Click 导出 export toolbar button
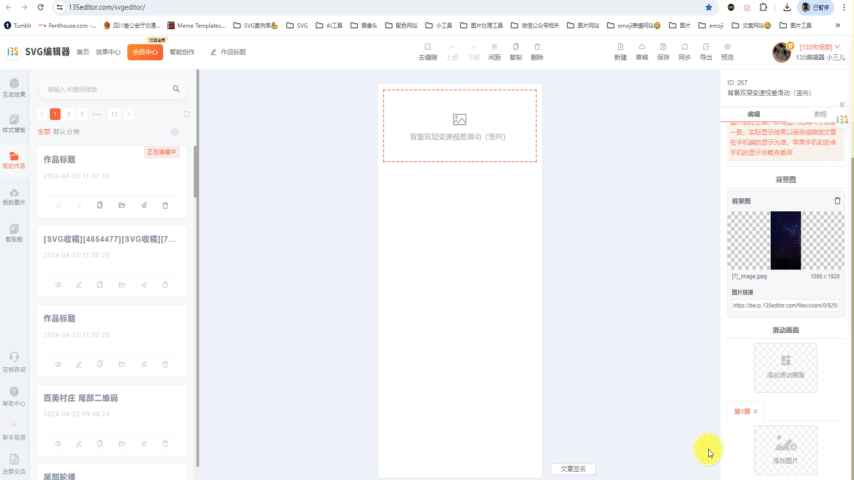The height and width of the screenshot is (480, 854). pos(706,52)
